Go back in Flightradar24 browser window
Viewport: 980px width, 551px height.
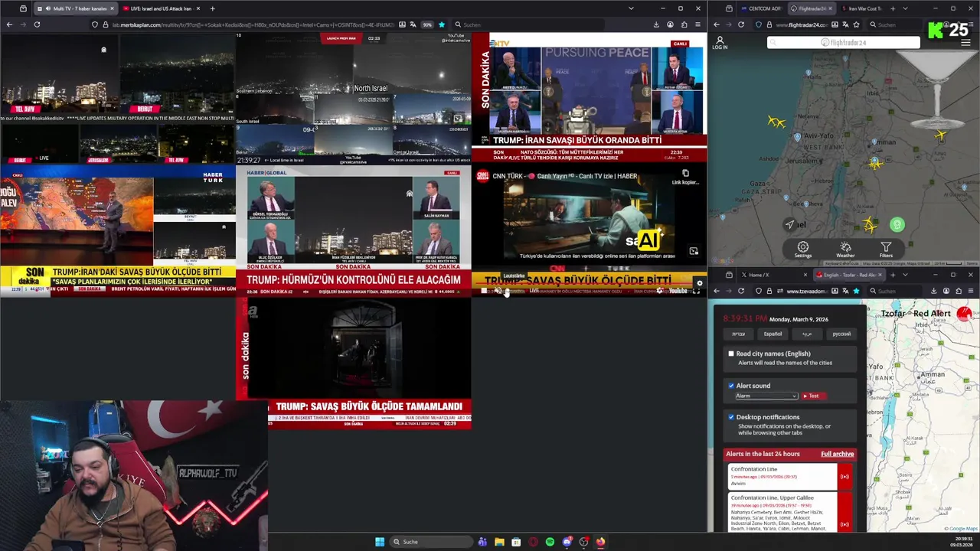pyautogui.click(x=717, y=24)
